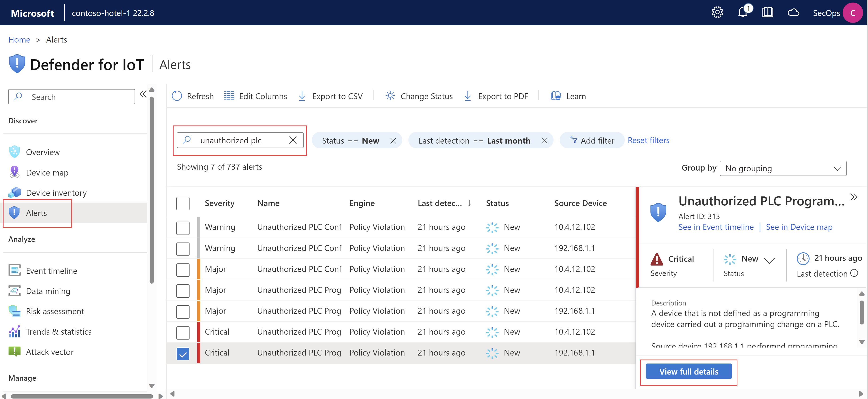Click the sidebar Search field
The height and width of the screenshot is (399, 868).
71,97
